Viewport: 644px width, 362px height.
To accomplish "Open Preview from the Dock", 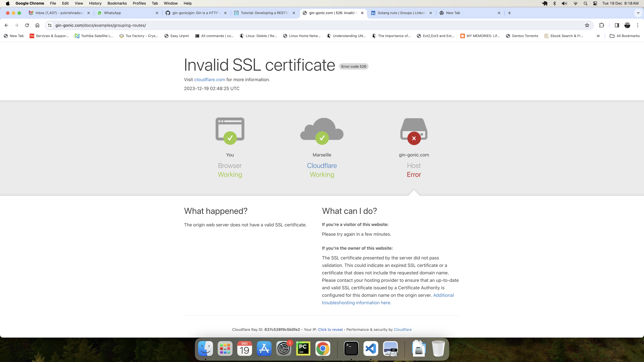I will point(390,348).
